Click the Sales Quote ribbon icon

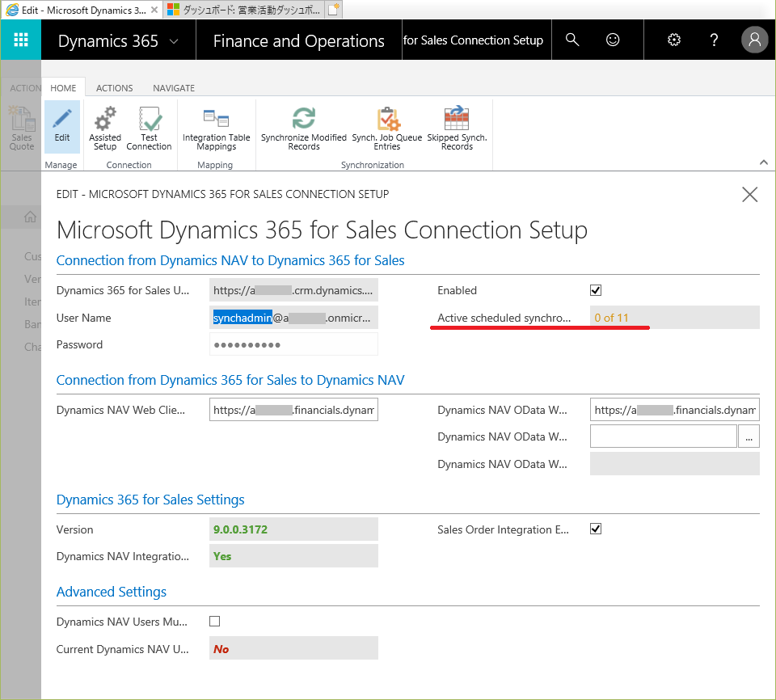pyautogui.click(x=22, y=129)
